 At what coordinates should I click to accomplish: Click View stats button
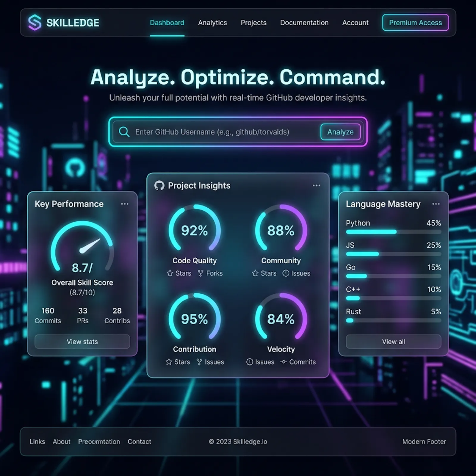(x=82, y=342)
